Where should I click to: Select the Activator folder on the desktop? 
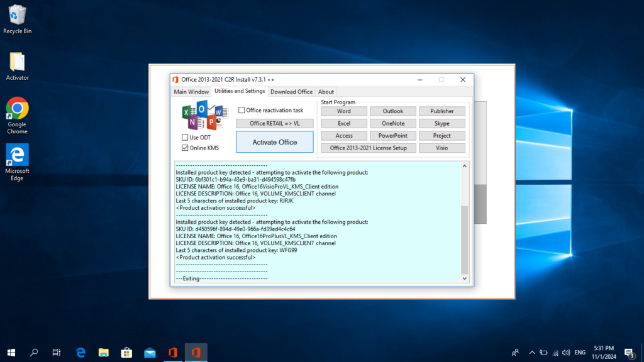point(17,66)
